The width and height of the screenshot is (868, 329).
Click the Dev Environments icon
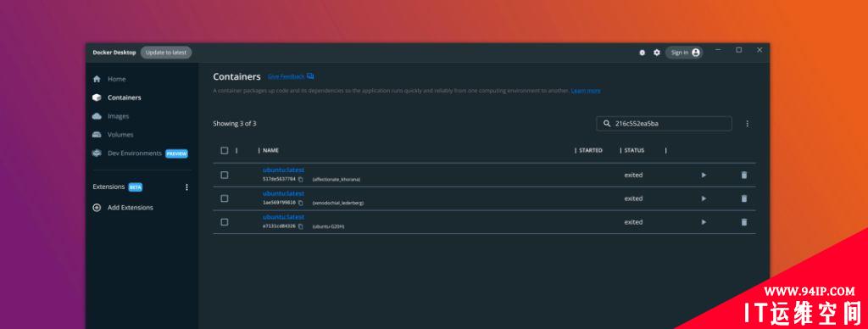(x=97, y=153)
